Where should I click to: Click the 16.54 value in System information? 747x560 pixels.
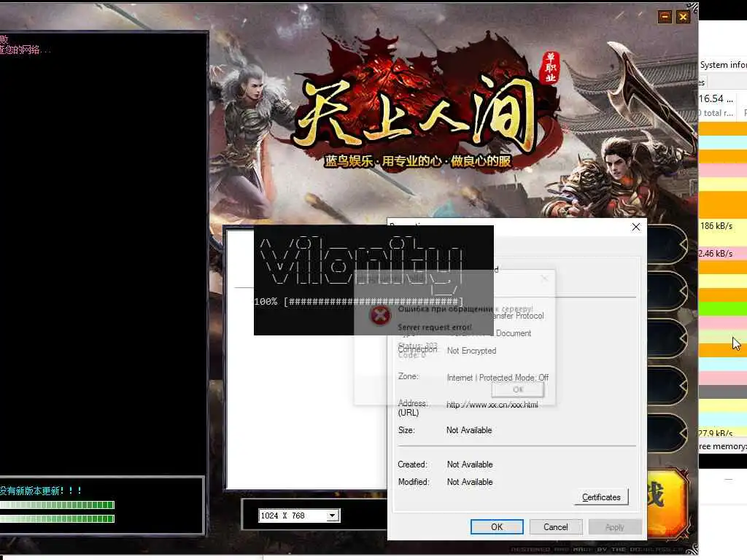coord(716,99)
